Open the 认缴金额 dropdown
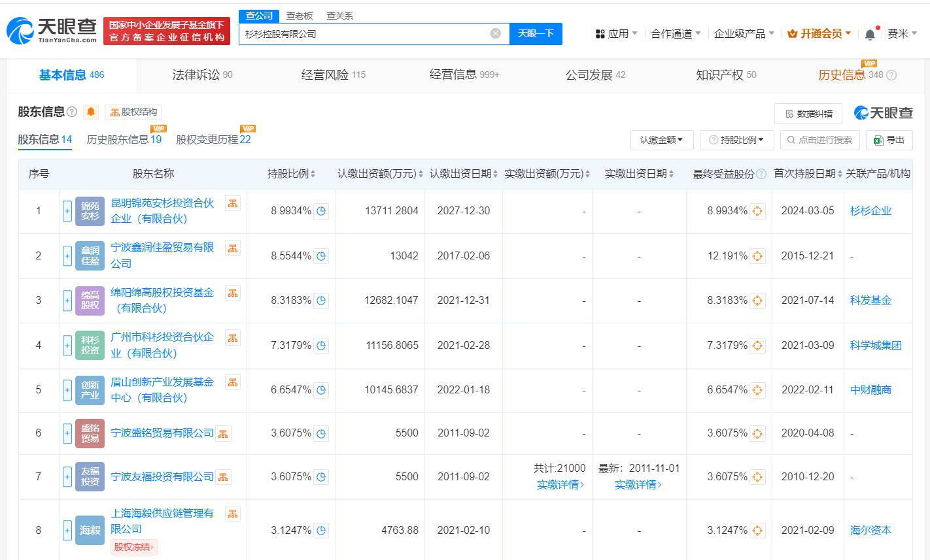Image resolution: width=930 pixels, height=560 pixels. pos(661,140)
